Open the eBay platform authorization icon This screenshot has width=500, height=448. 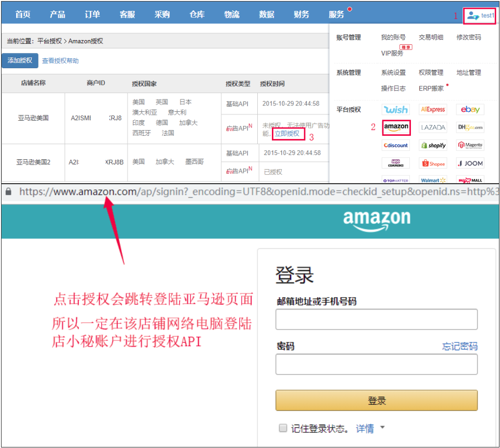click(470, 110)
